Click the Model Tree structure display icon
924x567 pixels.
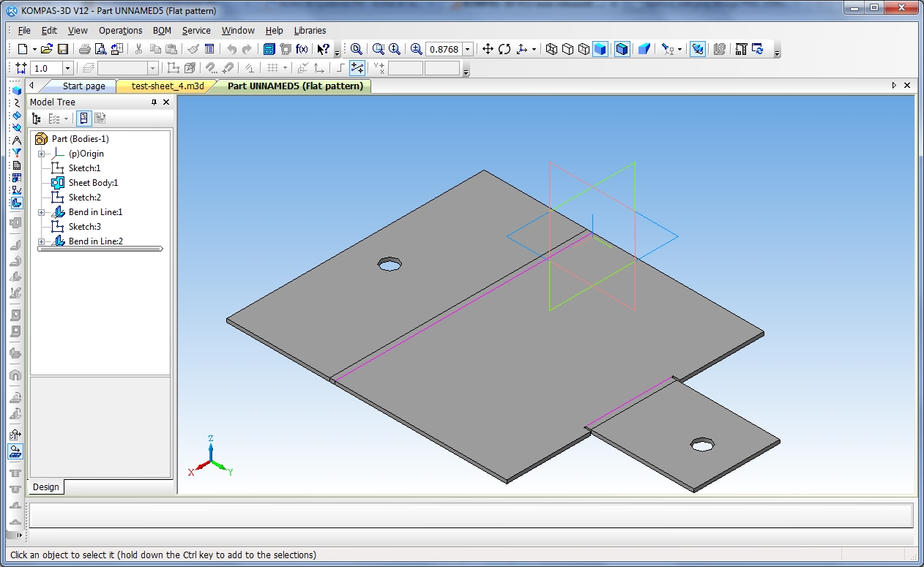37,119
